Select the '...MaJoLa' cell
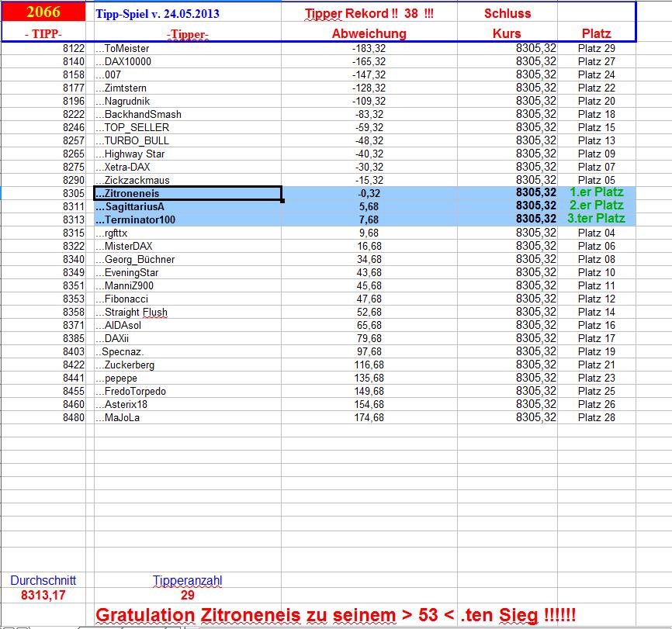 point(188,417)
